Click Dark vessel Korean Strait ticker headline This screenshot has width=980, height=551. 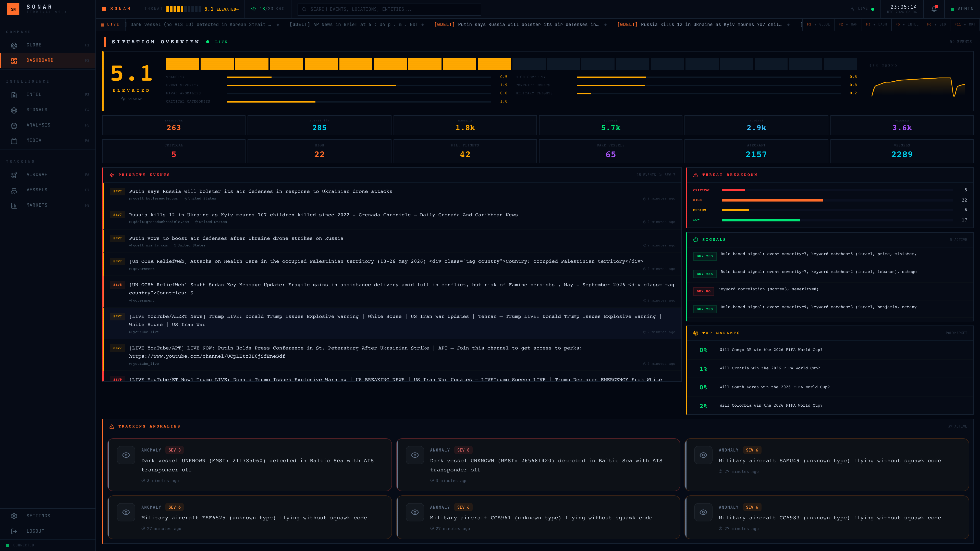(x=201, y=24)
